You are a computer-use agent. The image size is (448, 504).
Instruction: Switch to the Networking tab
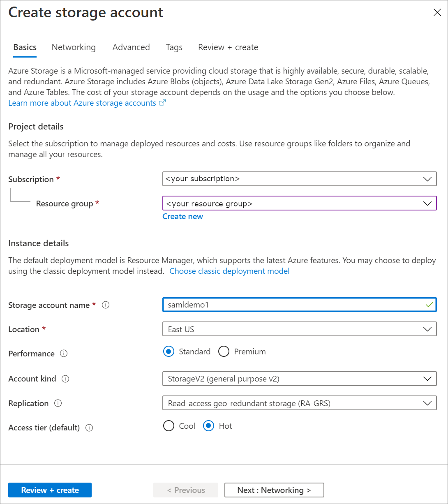pos(74,47)
